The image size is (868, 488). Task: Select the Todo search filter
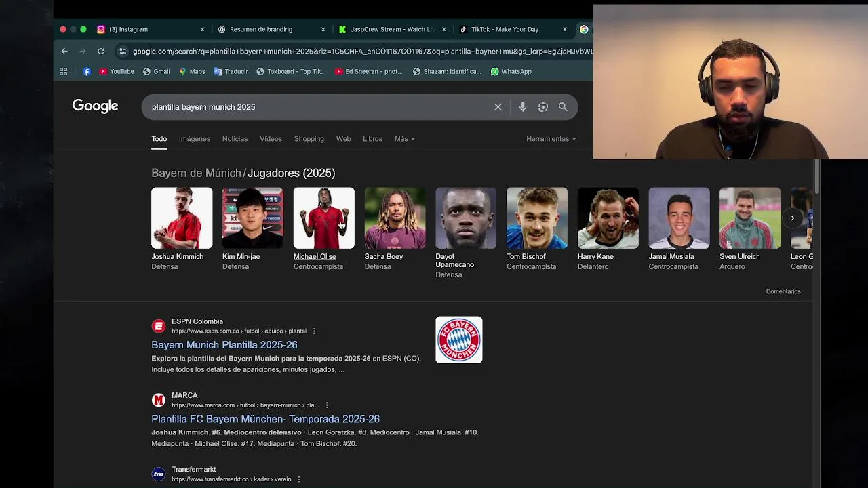coord(159,139)
